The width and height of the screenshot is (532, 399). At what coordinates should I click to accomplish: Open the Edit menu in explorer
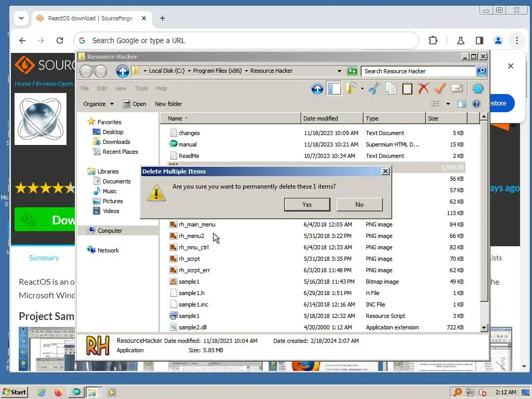click(x=102, y=88)
